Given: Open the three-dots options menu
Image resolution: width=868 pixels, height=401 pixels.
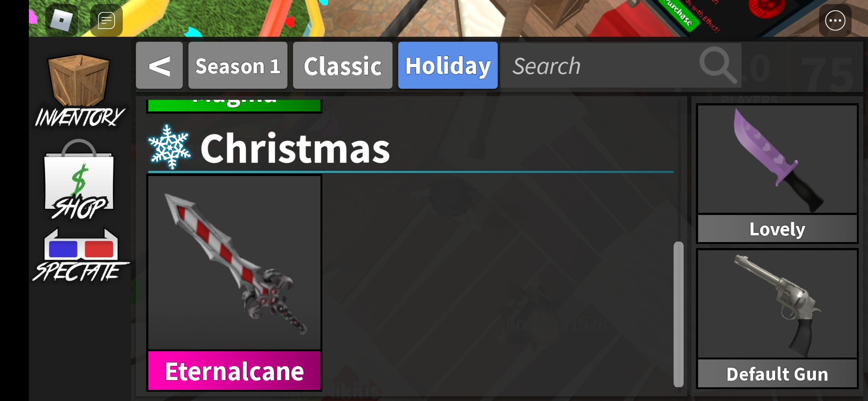Looking at the screenshot, I should pyautogui.click(x=835, y=20).
